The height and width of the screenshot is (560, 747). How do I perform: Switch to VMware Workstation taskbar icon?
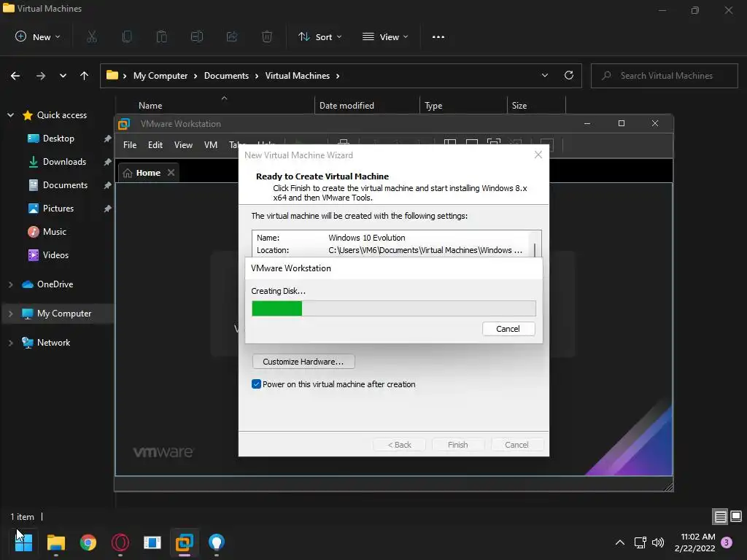(x=185, y=542)
